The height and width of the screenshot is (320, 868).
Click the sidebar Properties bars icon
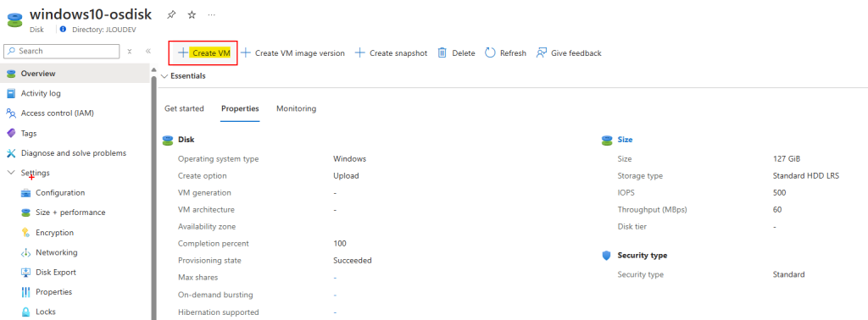tap(25, 292)
